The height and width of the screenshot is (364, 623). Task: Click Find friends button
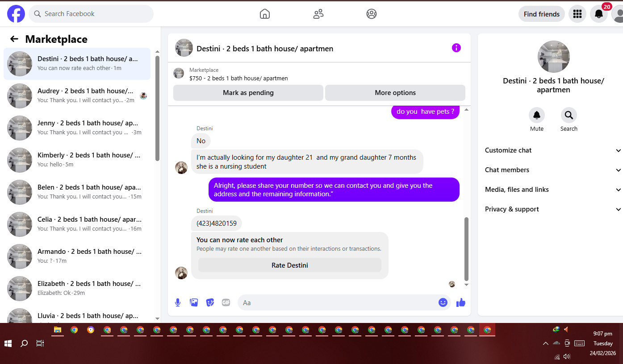(542, 14)
